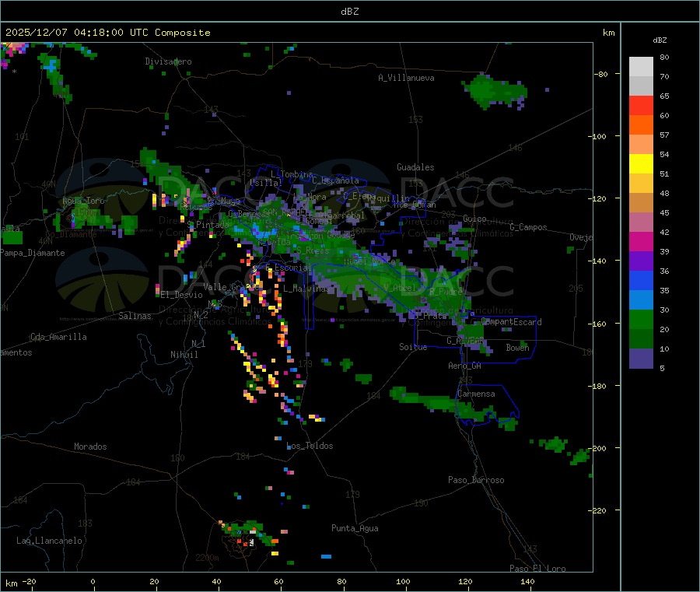Click the 0 km tick on horizontal axis
This screenshot has width=700, height=592.
pyautogui.click(x=93, y=581)
